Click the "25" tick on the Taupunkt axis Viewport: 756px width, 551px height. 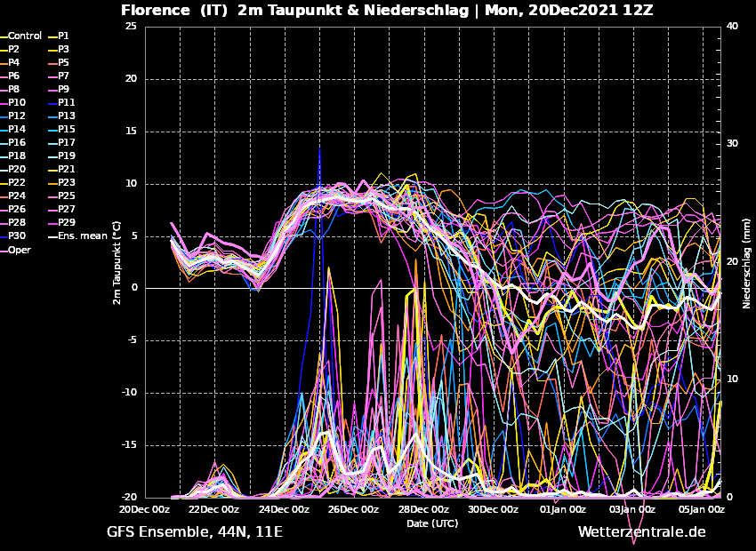[x=131, y=27]
